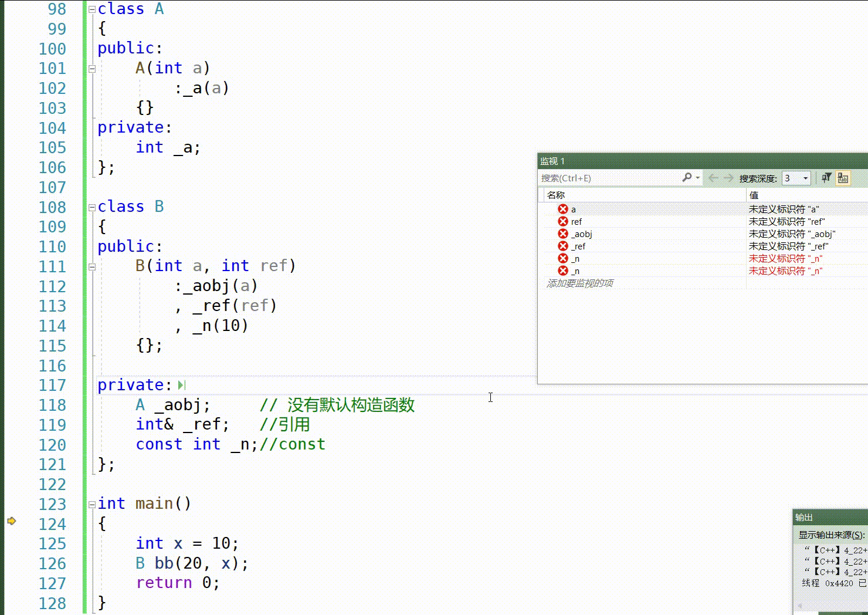Collapse the class B outline block
The height and width of the screenshot is (615, 868).
pos(92,207)
